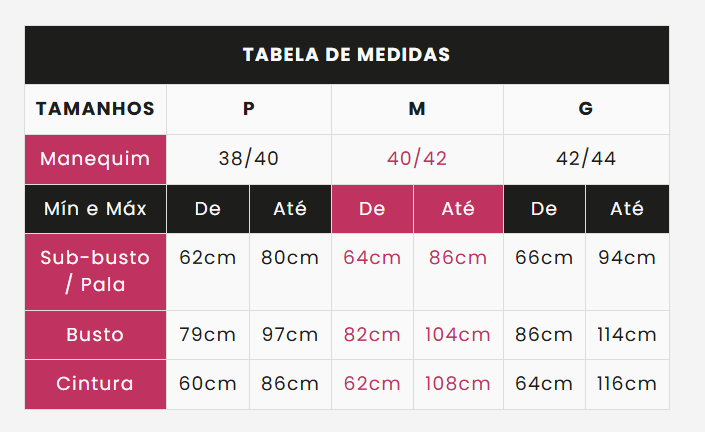Click highlighted manequim value 40/42
This screenshot has height=432, width=705.
tap(417, 159)
